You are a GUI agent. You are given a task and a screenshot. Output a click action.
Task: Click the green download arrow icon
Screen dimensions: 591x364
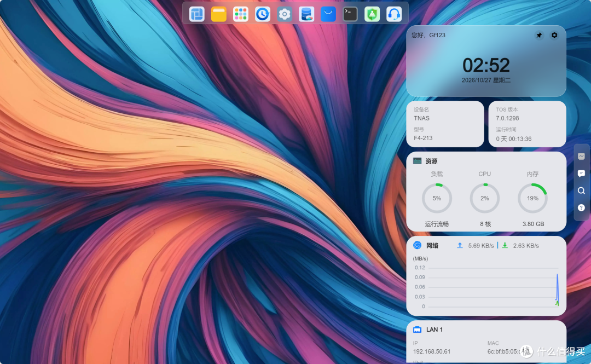pyautogui.click(x=505, y=245)
